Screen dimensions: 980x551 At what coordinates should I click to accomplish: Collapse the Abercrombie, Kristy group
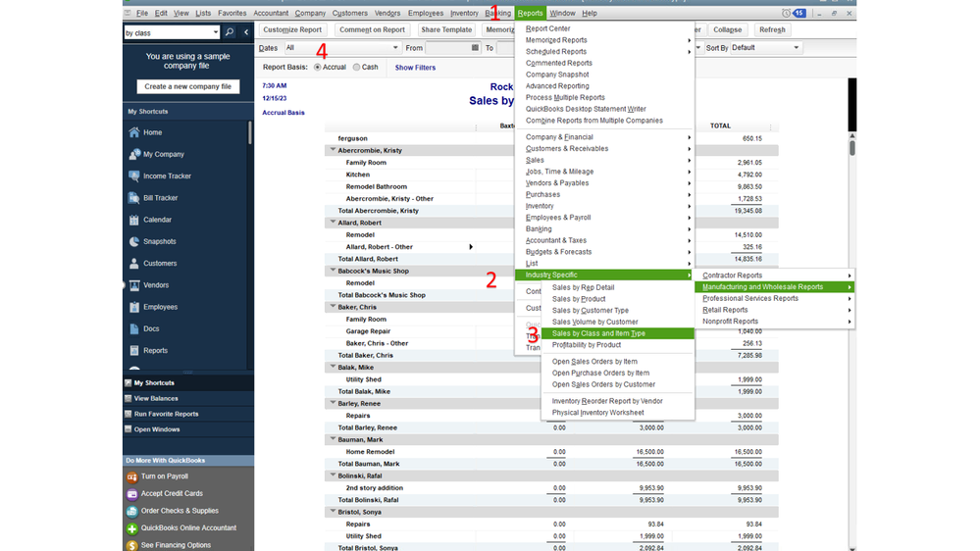[333, 150]
